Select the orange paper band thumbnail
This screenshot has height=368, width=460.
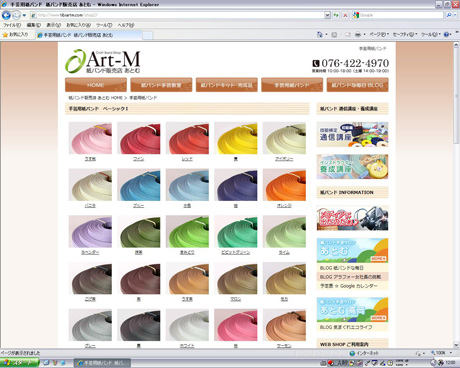[284, 185]
